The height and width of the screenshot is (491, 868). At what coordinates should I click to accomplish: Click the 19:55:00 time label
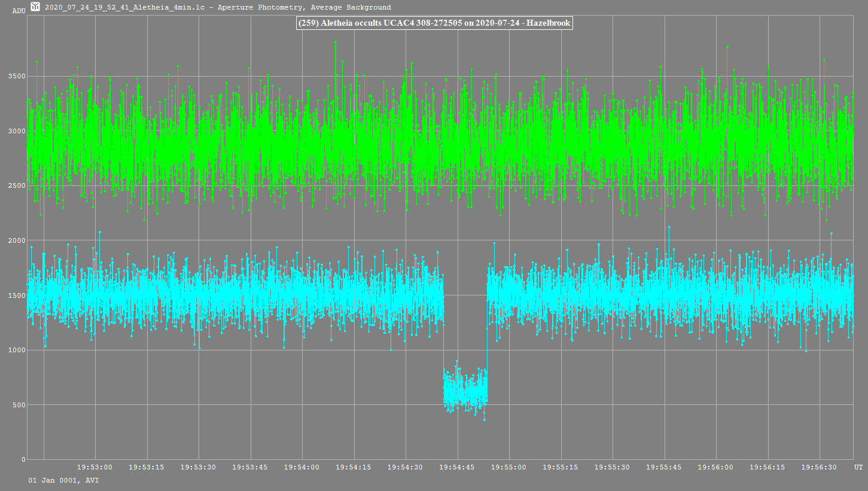click(x=509, y=467)
